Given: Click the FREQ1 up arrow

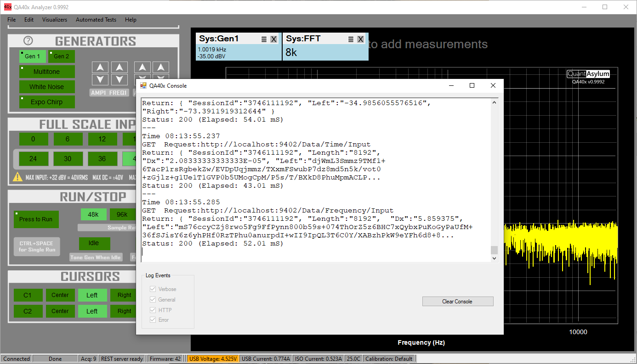Looking at the screenshot, I should 119,67.
